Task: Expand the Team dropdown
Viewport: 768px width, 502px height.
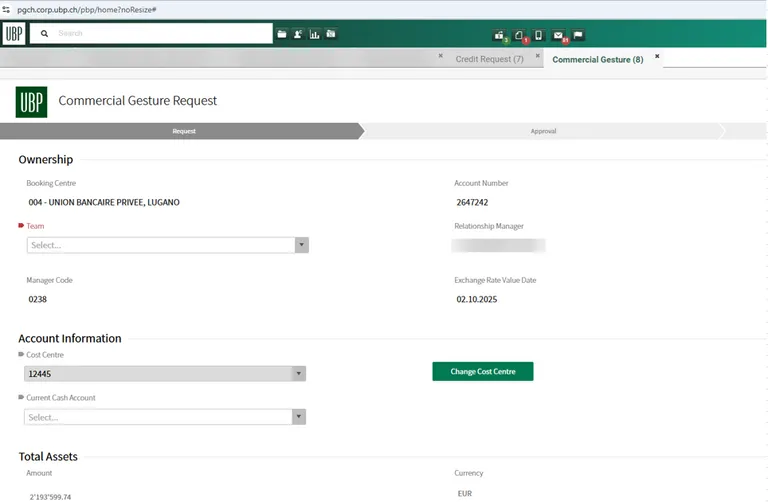Action: (x=167, y=245)
